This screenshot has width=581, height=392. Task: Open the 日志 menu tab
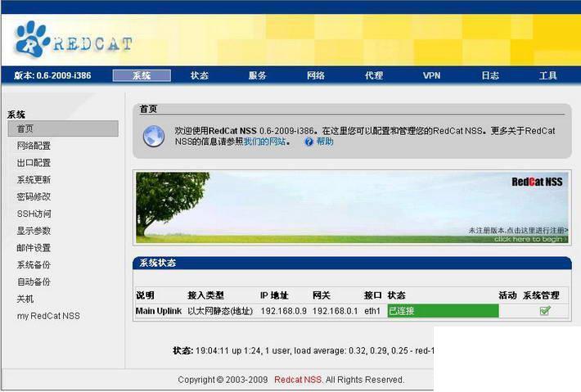point(490,75)
